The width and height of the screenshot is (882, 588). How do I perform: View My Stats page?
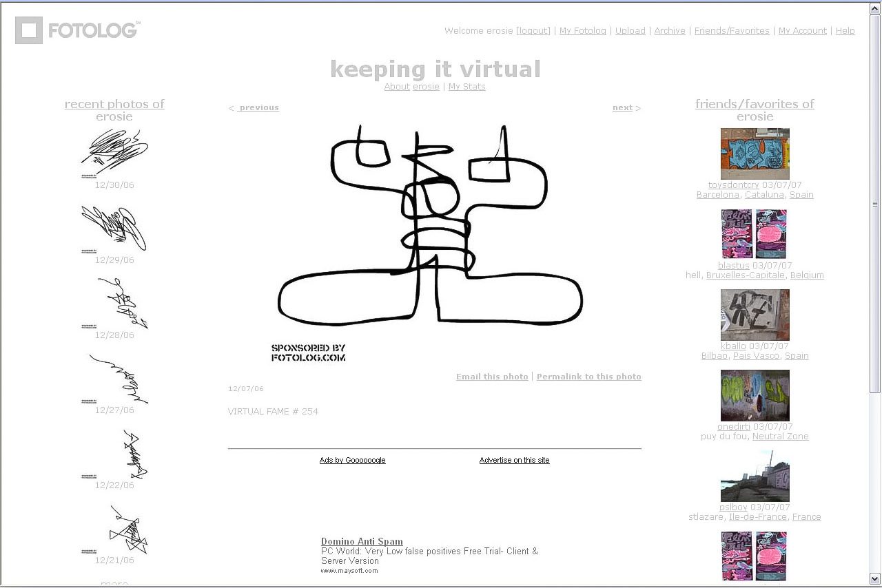(466, 87)
